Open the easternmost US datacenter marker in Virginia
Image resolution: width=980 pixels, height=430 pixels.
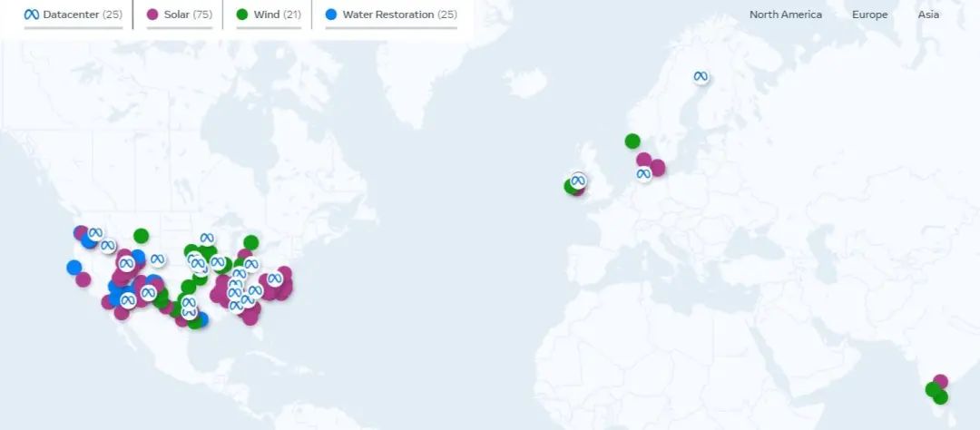click(275, 279)
